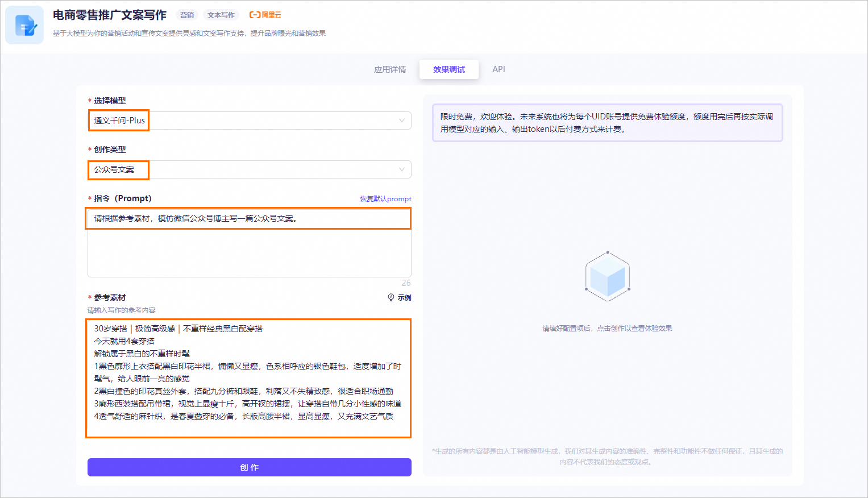868x498 pixels.
Task: Click the 示例 example link
Action: point(404,297)
